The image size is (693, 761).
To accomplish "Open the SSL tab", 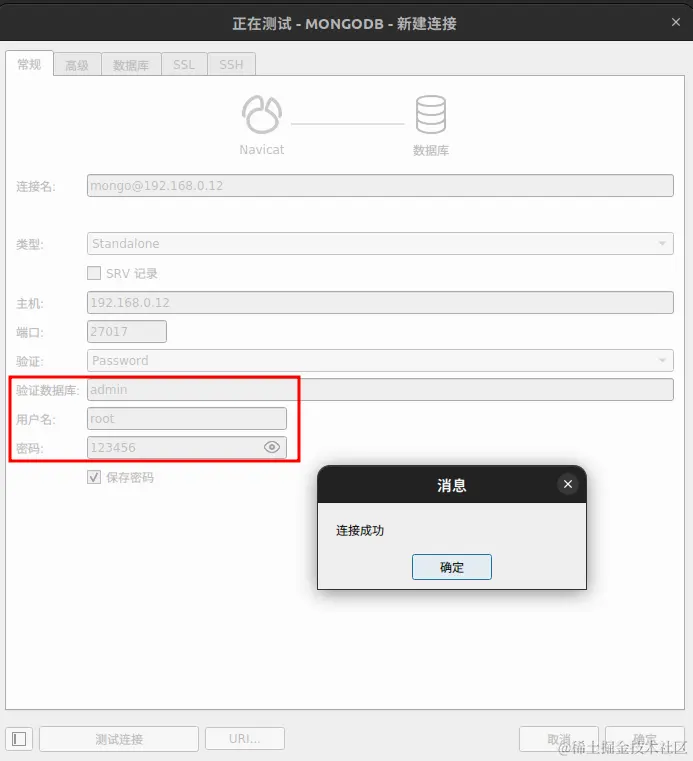I will coord(184,65).
